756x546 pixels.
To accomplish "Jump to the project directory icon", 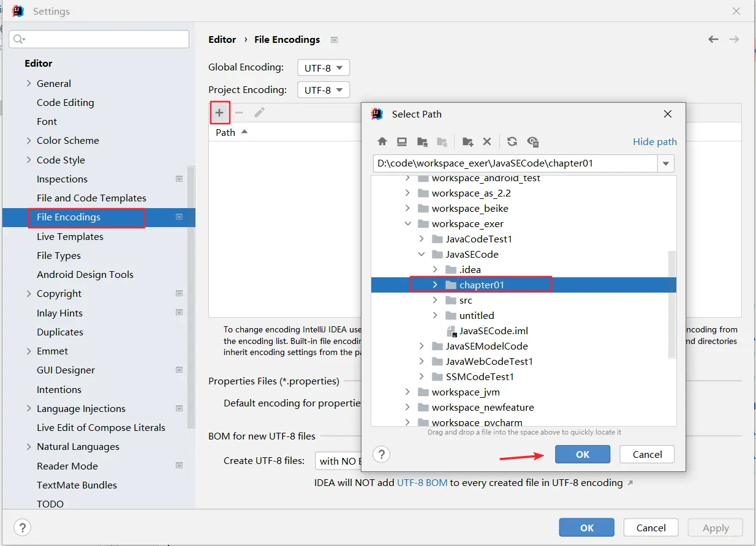I will click(422, 141).
